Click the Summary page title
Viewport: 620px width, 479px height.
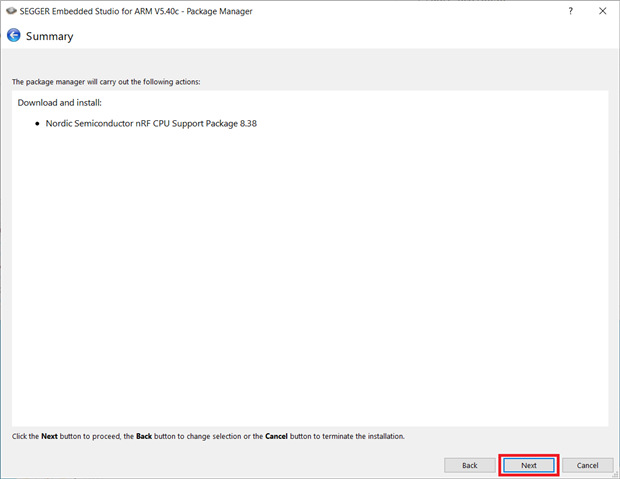(49, 36)
